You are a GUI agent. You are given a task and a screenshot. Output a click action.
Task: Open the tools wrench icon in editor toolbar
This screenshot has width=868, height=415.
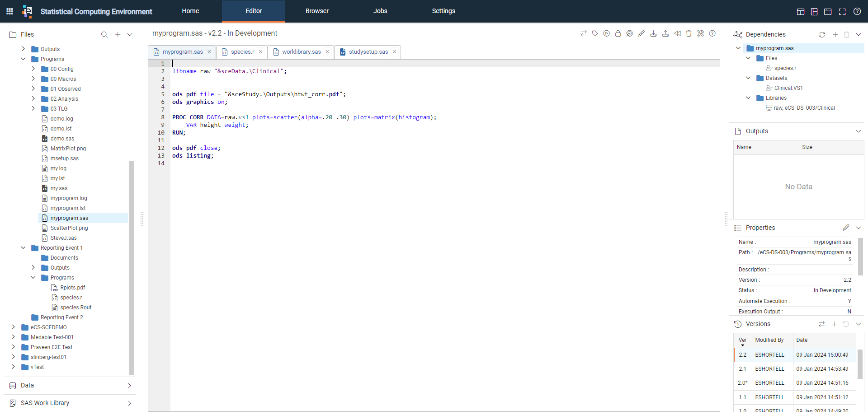pos(700,33)
